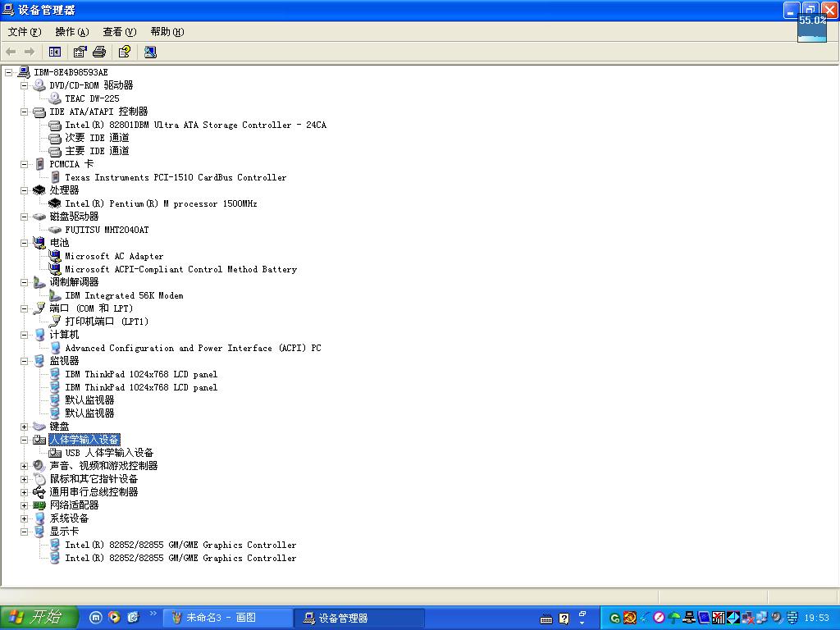The image size is (840, 630).
Task: Open the 查看(V) menu
Action: point(120,32)
